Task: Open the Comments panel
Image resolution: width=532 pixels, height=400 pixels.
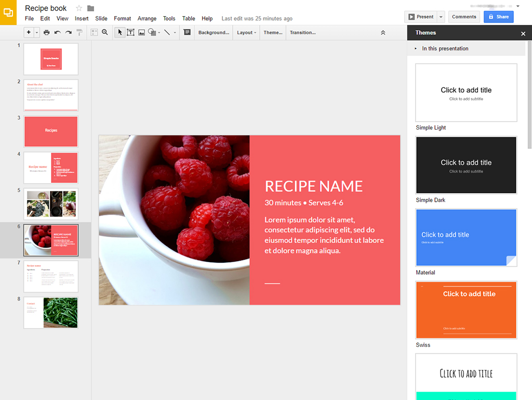Action: coord(464,17)
